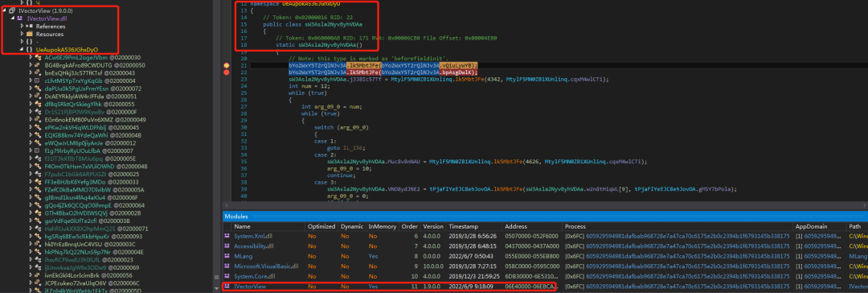Click the vQiuLywYB member on line 21
This screenshot has width=868, height=293.
(458, 65)
